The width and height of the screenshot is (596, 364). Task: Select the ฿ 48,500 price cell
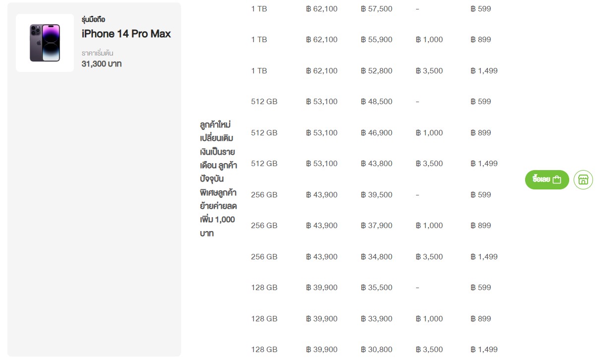coord(376,102)
